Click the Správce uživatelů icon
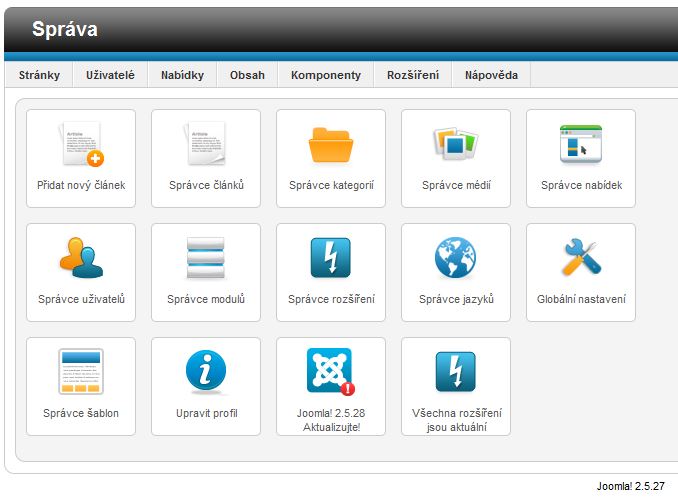The image size is (678, 501). (81, 260)
